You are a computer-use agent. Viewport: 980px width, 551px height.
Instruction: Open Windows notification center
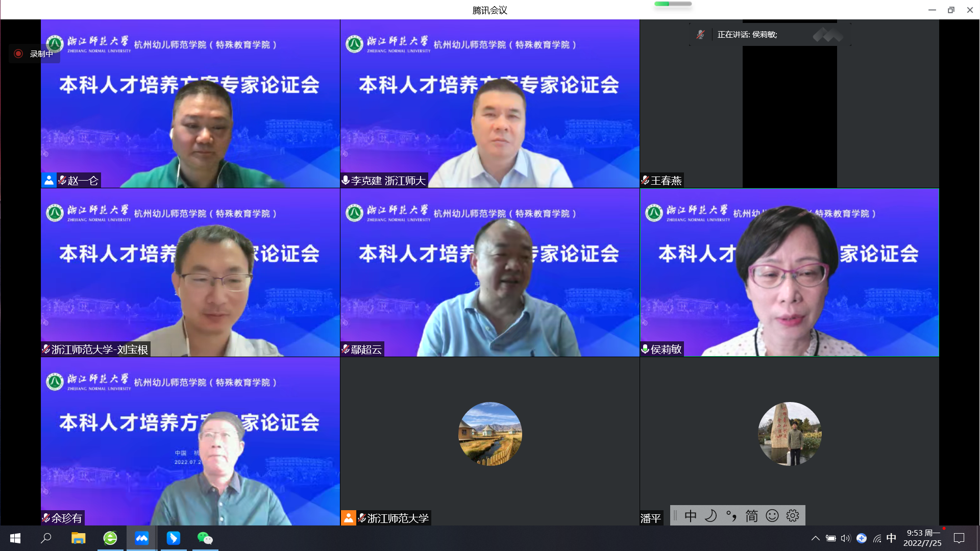[x=959, y=538]
